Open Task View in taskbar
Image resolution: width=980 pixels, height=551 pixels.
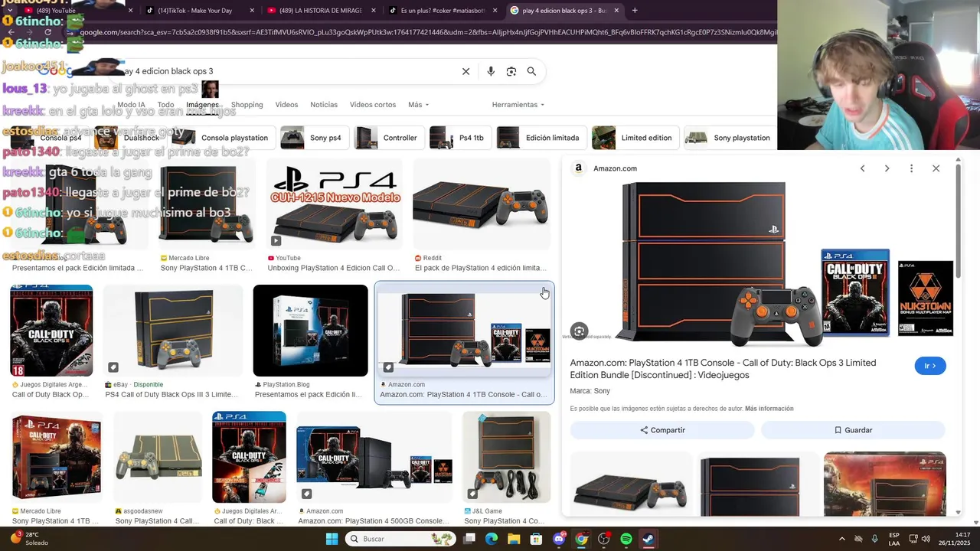coord(469,539)
